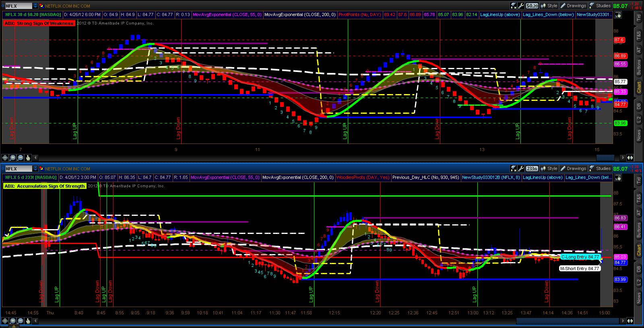Open Trd side tab in top chart
This screenshot has width=644, height=328.
(639, 18)
